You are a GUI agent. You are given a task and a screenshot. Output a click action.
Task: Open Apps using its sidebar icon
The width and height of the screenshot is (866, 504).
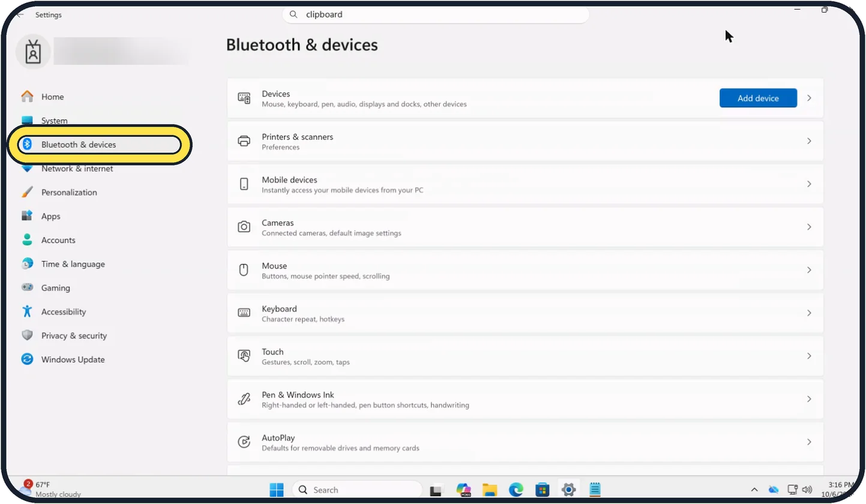coord(27,216)
